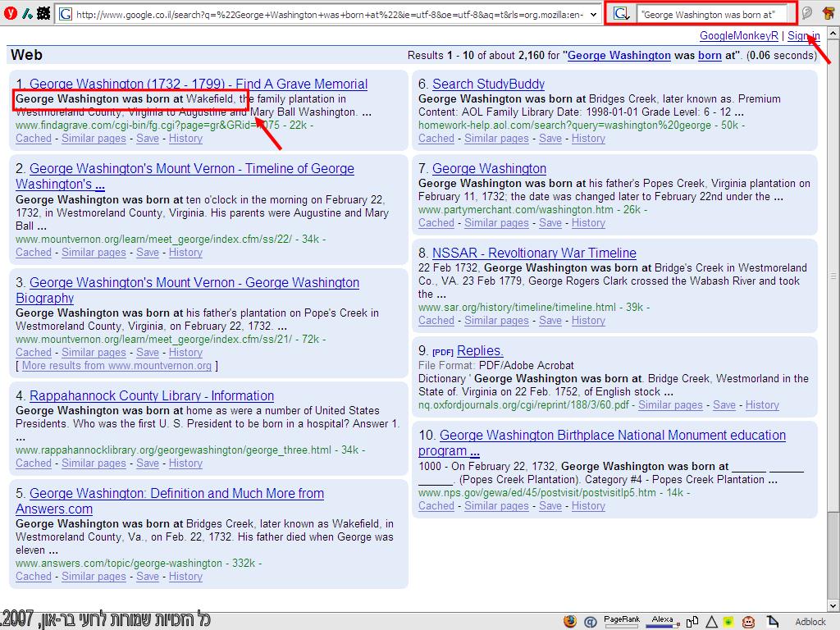Open Mount Vernon Timeline result
Viewport: 840px width, 630px height.
click(x=185, y=176)
